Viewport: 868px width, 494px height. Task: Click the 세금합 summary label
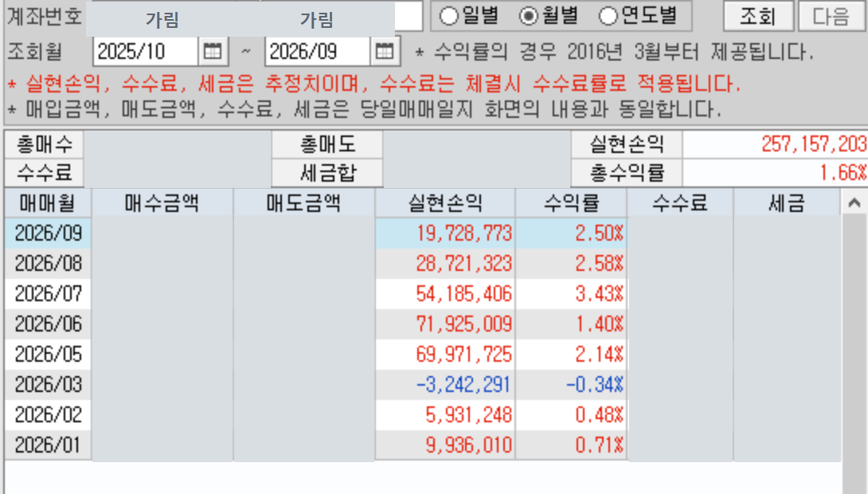point(328,174)
